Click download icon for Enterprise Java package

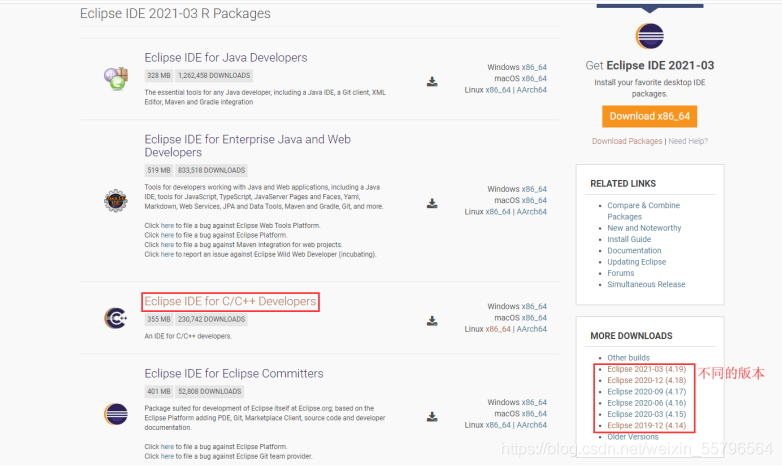pyautogui.click(x=432, y=204)
